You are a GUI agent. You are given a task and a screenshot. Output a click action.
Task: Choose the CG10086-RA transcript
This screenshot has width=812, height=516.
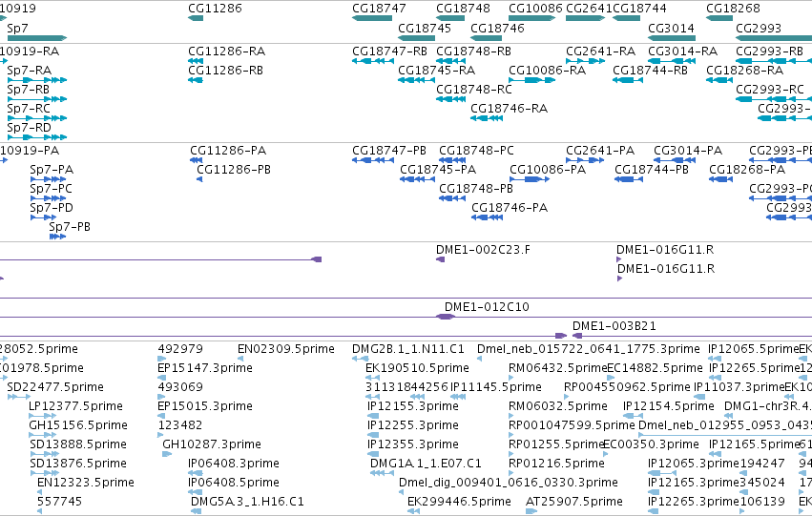click(x=548, y=71)
